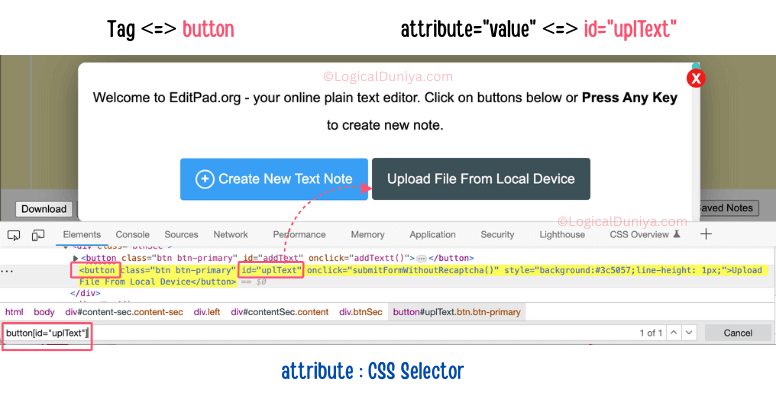Cancel the DOM search
The image size is (776, 400).
pyautogui.click(x=738, y=333)
